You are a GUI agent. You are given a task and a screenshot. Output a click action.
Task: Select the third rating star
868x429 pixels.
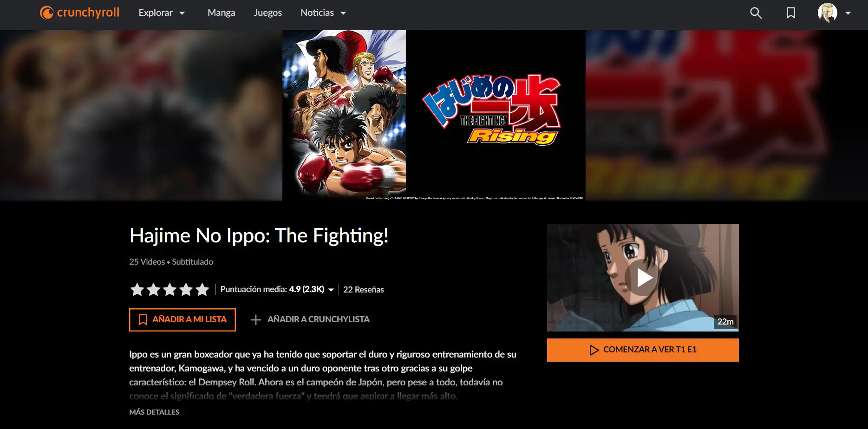point(170,290)
